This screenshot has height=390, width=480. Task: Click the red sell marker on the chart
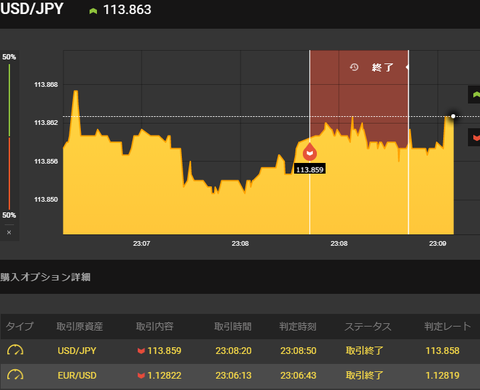(310, 152)
